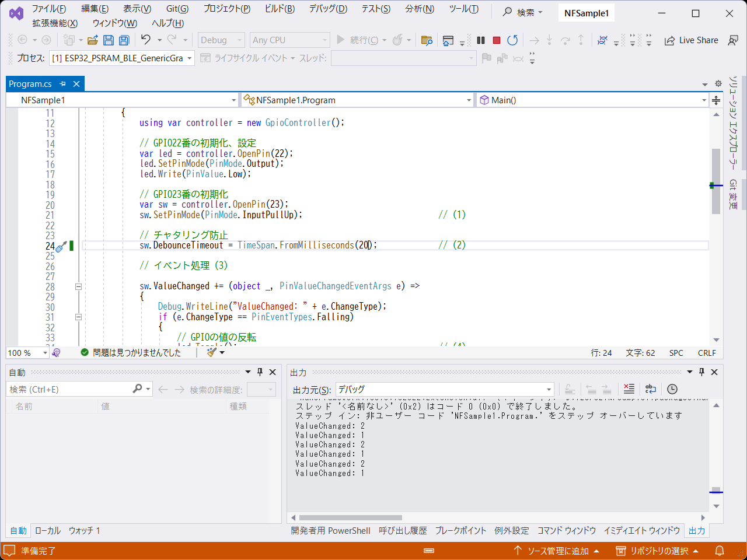Click the Save All icon in the toolbar
The height and width of the screenshot is (560, 747).
pos(124,40)
